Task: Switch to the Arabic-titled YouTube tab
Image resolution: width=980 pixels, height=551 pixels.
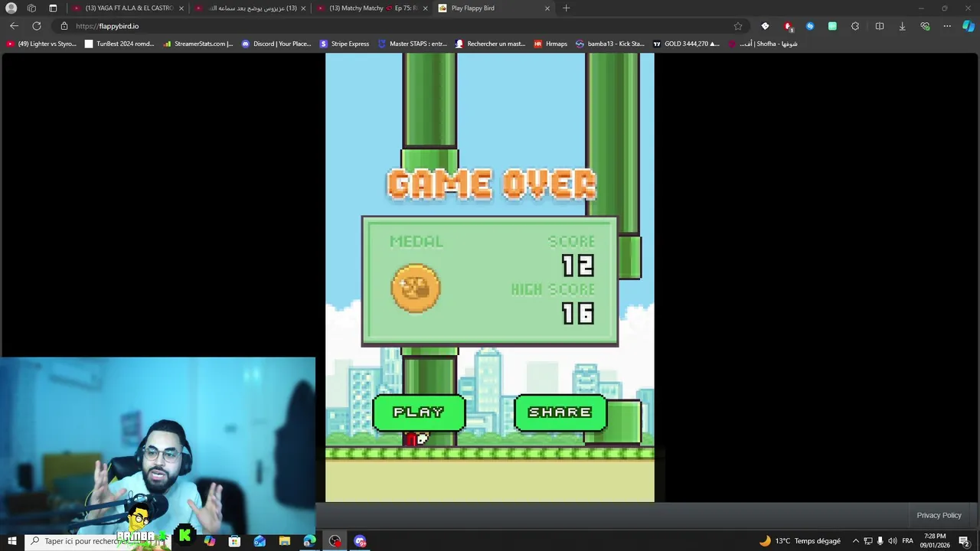Action: (250, 8)
